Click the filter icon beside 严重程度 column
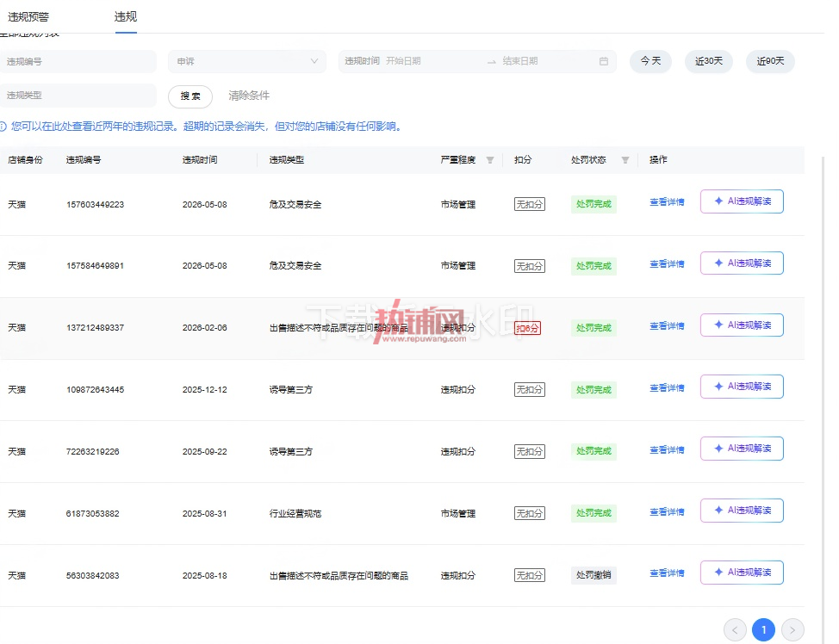This screenshot has width=839, height=644. click(489, 160)
